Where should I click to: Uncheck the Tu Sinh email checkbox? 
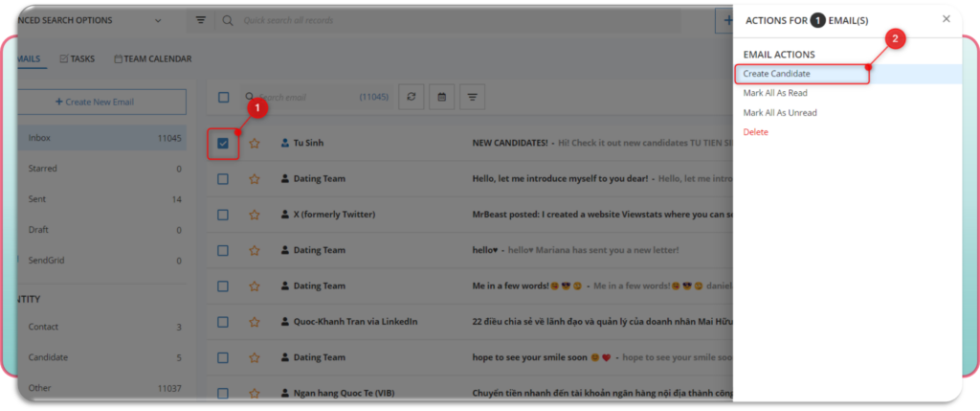click(223, 143)
